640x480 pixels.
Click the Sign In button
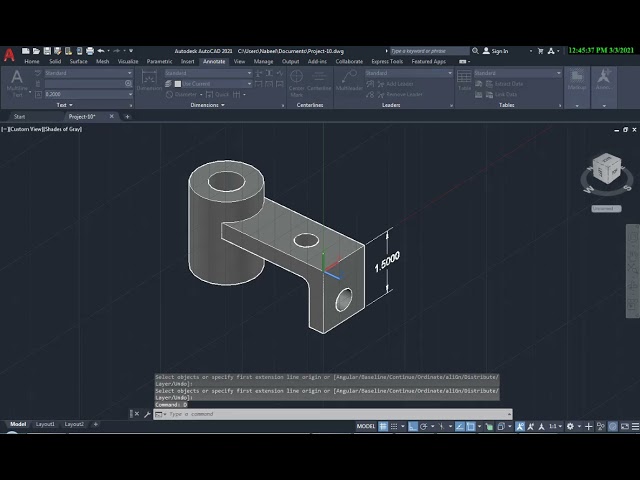(x=496, y=51)
